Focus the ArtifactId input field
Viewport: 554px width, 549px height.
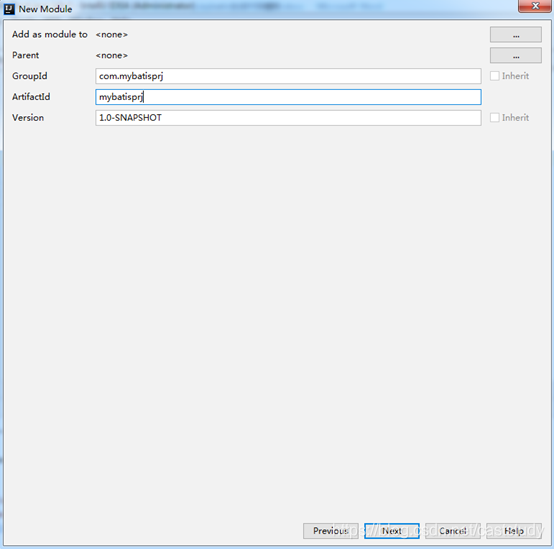288,97
